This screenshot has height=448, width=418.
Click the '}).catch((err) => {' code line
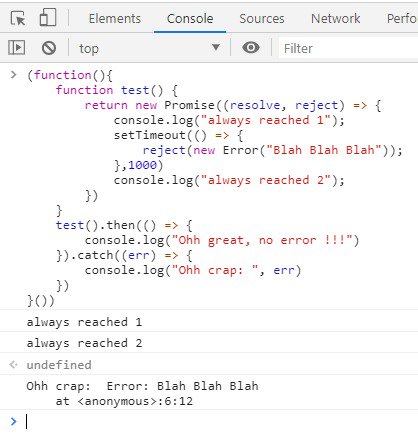pos(124,255)
